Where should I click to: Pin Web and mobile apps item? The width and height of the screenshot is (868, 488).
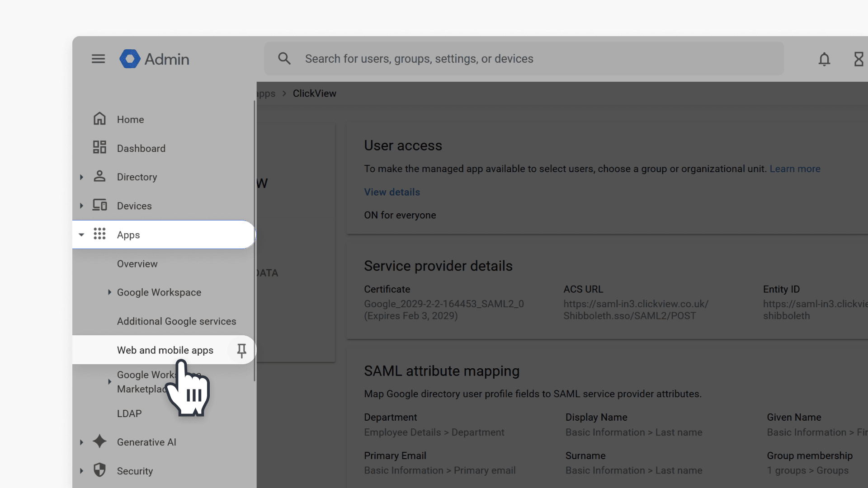coord(242,350)
